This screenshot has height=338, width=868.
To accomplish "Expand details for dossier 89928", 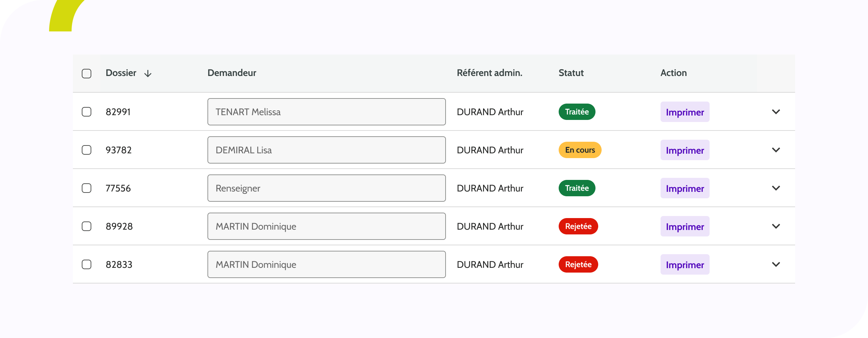I will [776, 226].
